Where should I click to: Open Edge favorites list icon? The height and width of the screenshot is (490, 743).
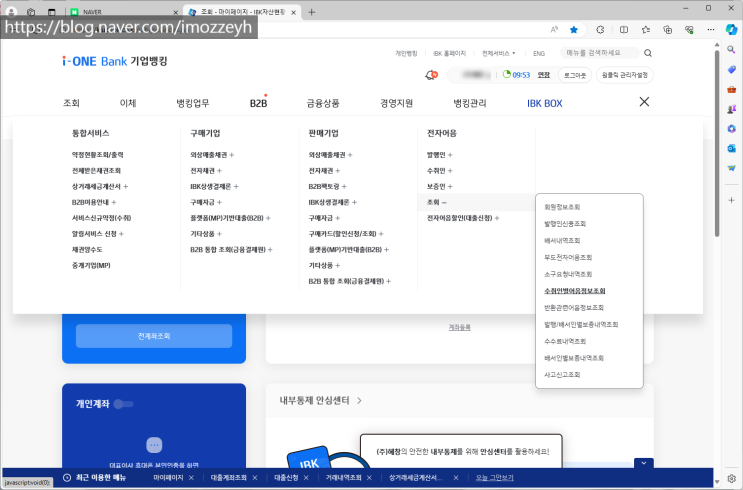pyautogui.click(x=646, y=30)
